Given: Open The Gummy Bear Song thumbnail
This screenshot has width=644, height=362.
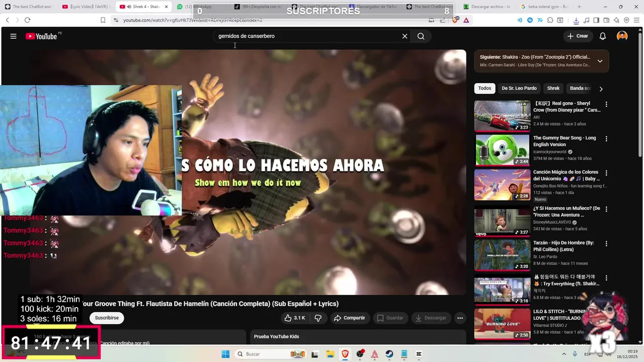Looking at the screenshot, I should point(502,150).
